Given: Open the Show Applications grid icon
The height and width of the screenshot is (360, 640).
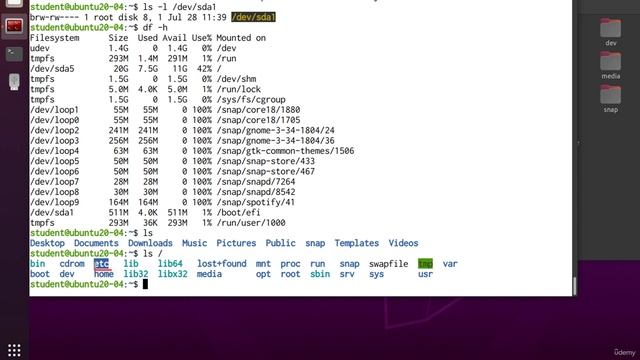Looking at the screenshot, I should (x=14, y=350).
